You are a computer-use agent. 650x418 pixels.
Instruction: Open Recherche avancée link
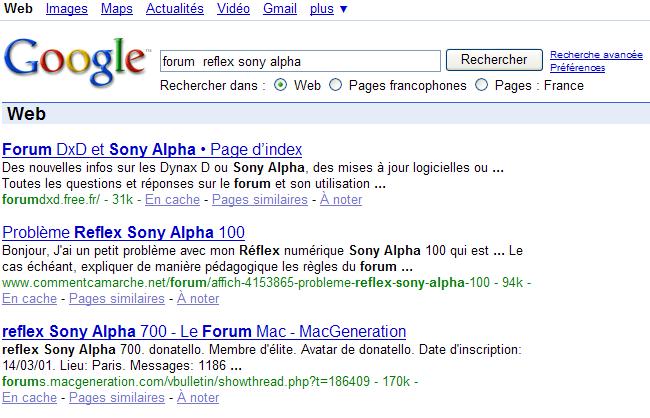pos(596,55)
